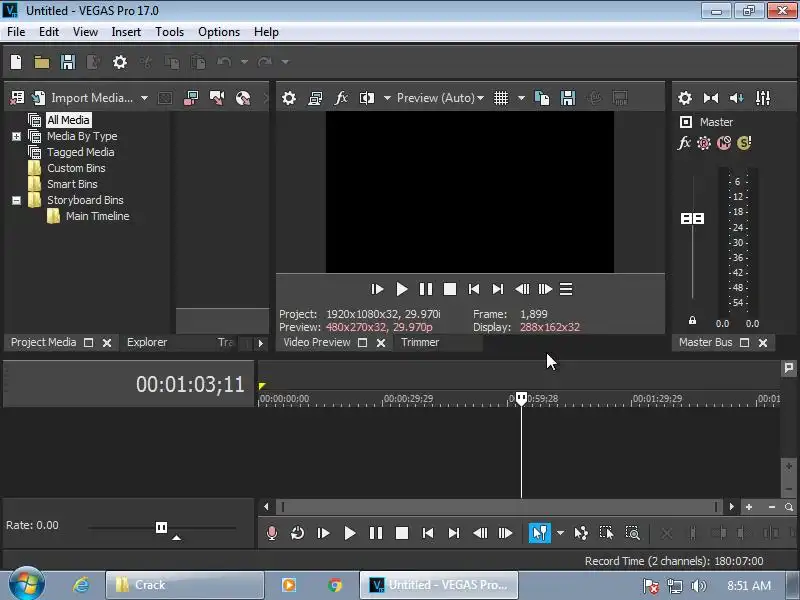The image size is (800, 600).
Task: Open the Insert menu
Action: coord(126,32)
